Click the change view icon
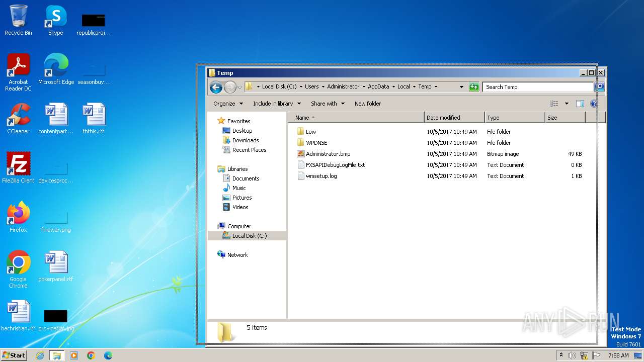 point(554,104)
